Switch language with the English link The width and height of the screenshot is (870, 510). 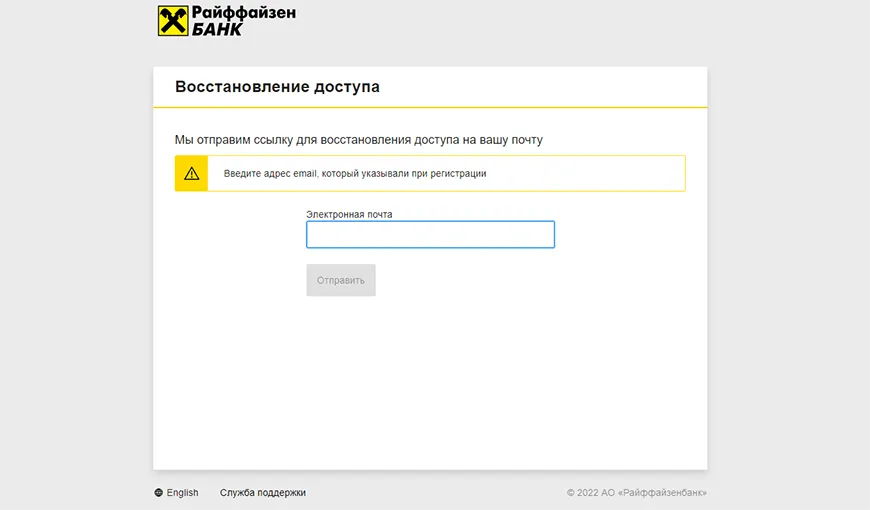pos(182,493)
